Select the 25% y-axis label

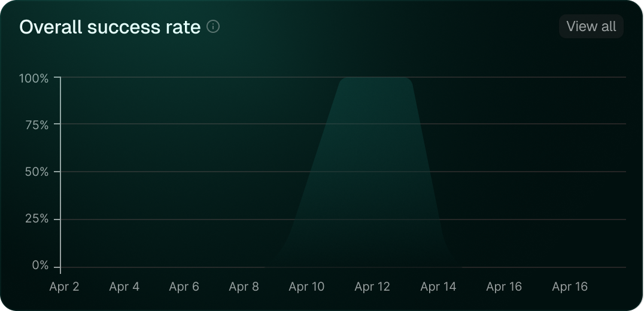point(37,219)
